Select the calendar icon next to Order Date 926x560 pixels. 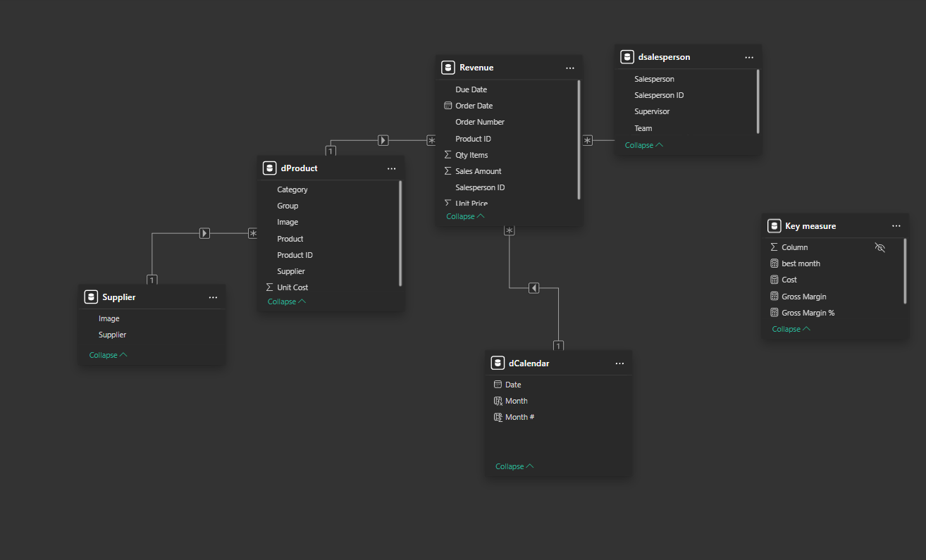(447, 105)
